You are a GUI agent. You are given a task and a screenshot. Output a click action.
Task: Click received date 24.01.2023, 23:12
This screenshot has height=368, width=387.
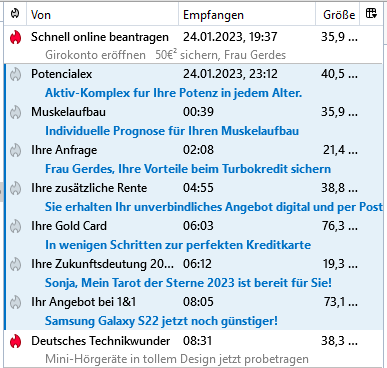230,74
